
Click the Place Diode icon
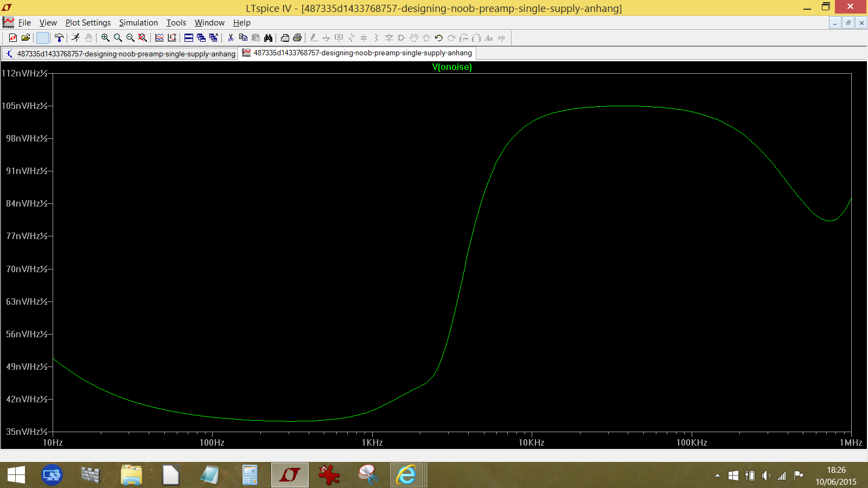click(x=389, y=38)
